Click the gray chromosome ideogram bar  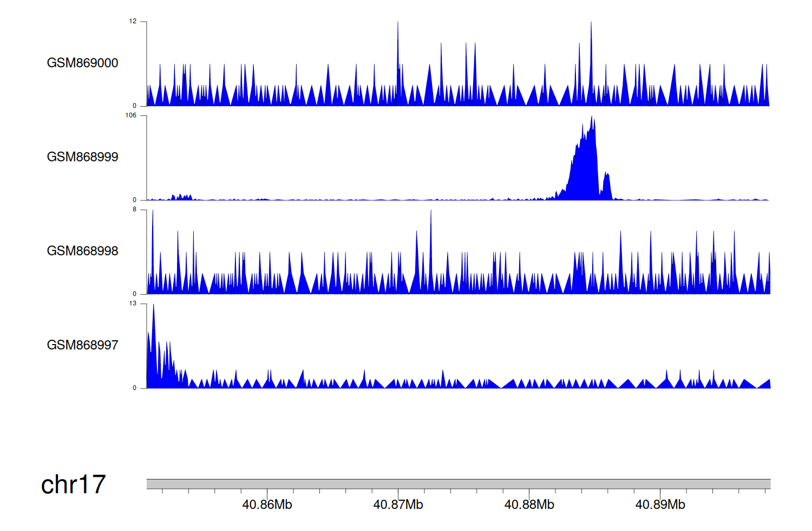[458, 484]
